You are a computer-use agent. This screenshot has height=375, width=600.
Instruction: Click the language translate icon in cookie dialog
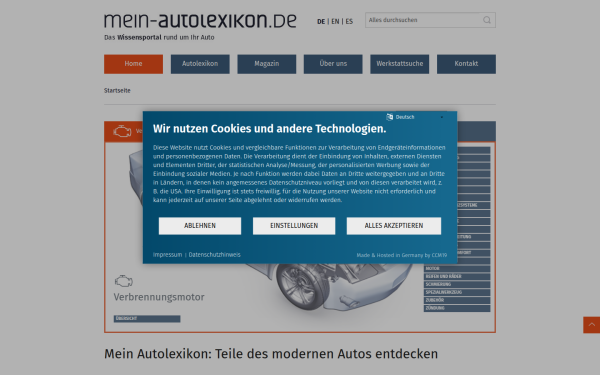pos(390,117)
